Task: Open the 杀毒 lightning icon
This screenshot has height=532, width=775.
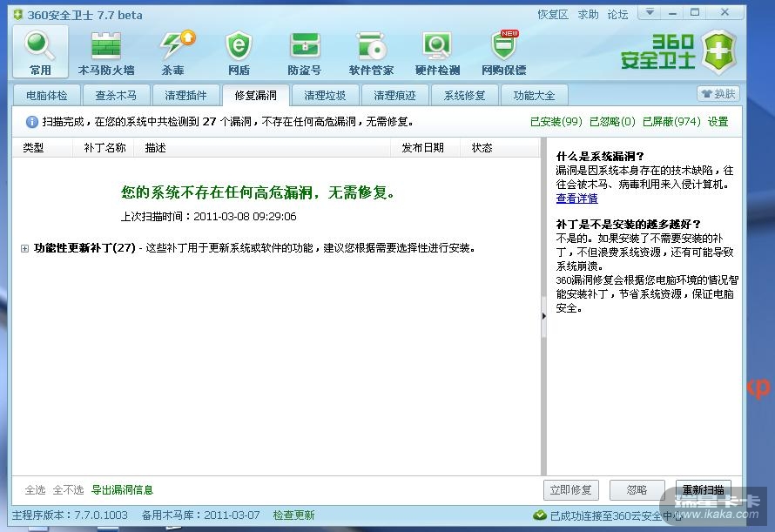Action: pos(173,53)
